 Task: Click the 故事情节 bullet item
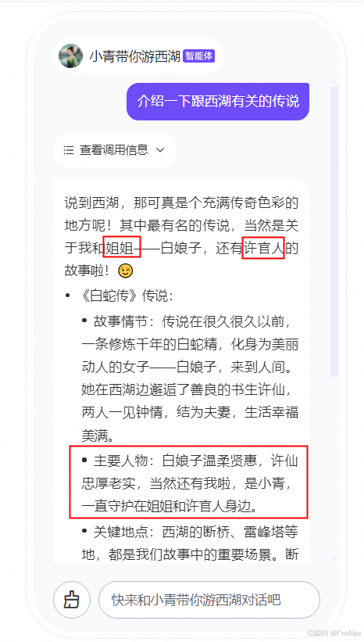pos(190,378)
